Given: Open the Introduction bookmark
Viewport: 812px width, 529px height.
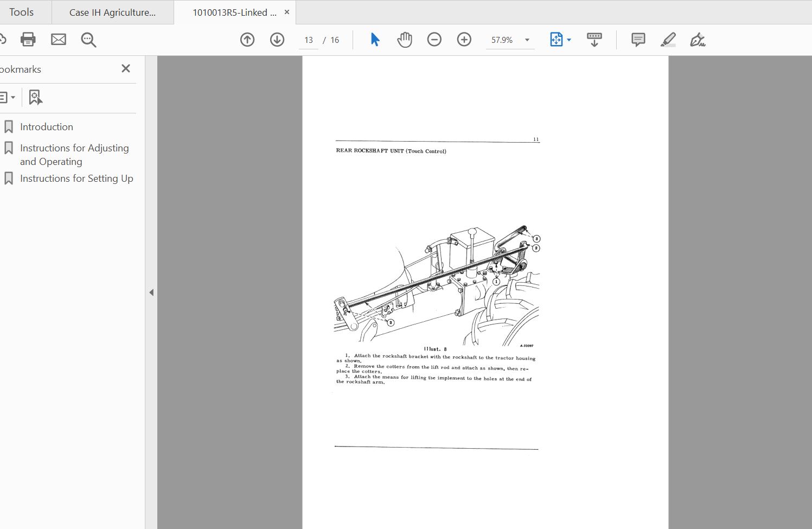Looking at the screenshot, I should click(x=47, y=127).
